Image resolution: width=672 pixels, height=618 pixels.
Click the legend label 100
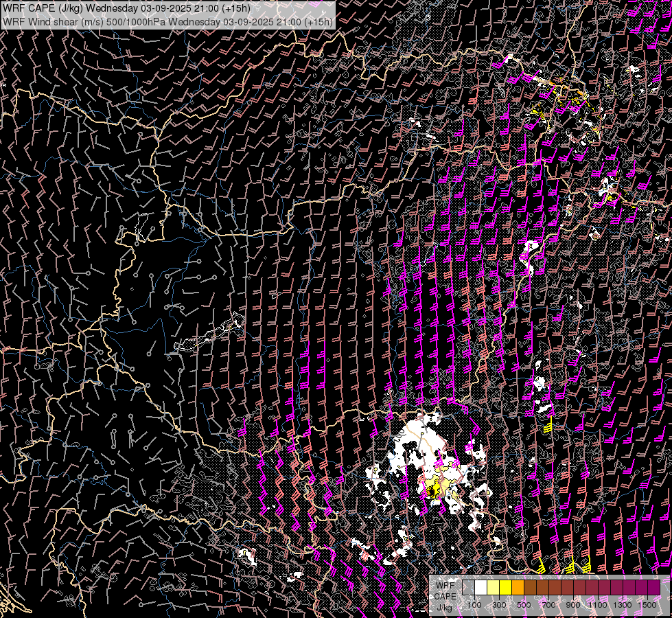coord(474,605)
